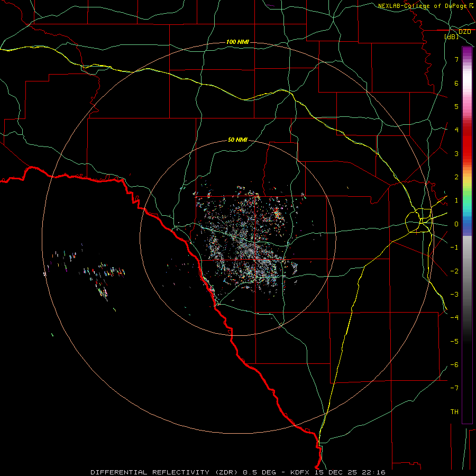
Task: Click the "0" tick on the color scale
Action: click(x=456, y=224)
